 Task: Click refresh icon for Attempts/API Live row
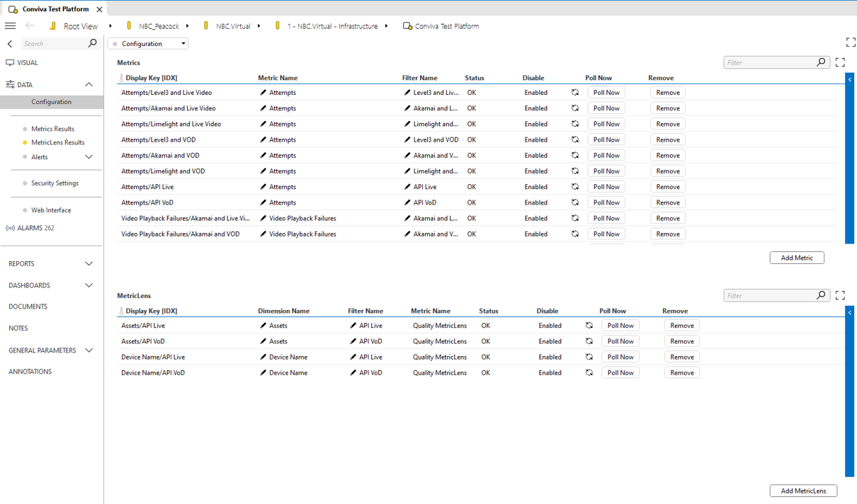575,187
